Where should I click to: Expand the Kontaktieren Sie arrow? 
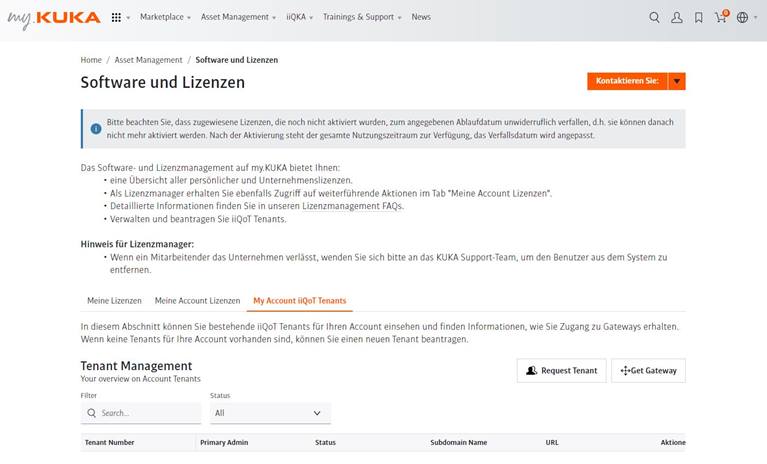click(677, 81)
